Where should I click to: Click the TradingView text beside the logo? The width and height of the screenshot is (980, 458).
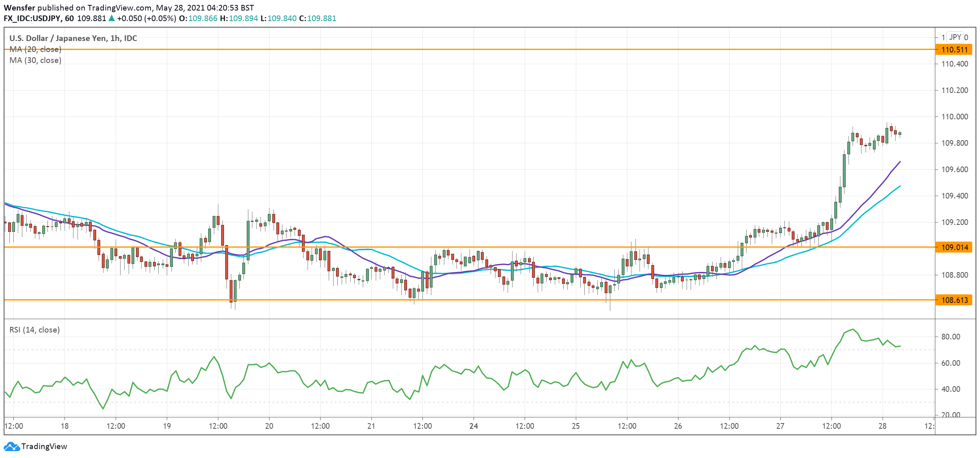[x=44, y=446]
